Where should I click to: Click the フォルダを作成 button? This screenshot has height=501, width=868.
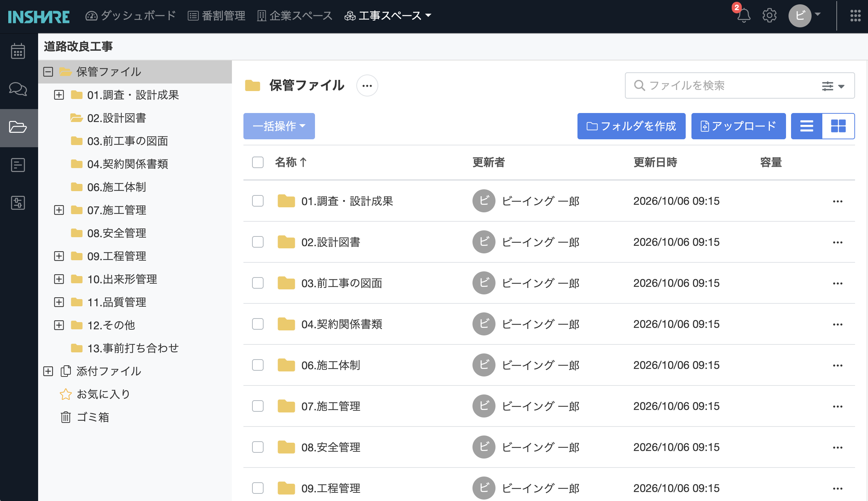click(x=631, y=126)
